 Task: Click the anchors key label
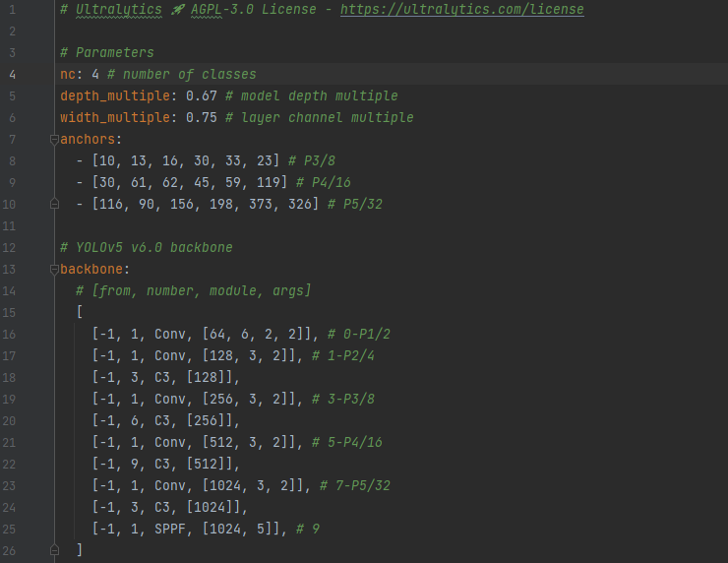pyautogui.click(x=88, y=140)
